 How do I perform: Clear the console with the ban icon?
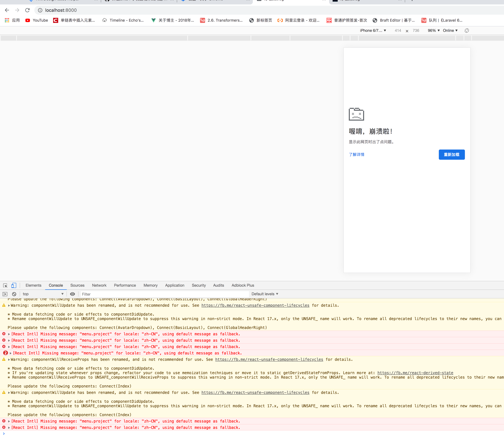point(14,294)
